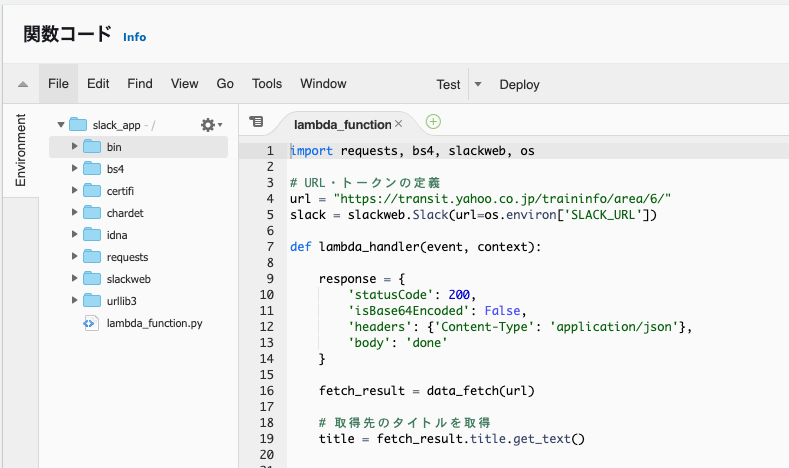Select the slack_app root folder icon
This screenshot has height=468, width=789.
tap(78, 124)
